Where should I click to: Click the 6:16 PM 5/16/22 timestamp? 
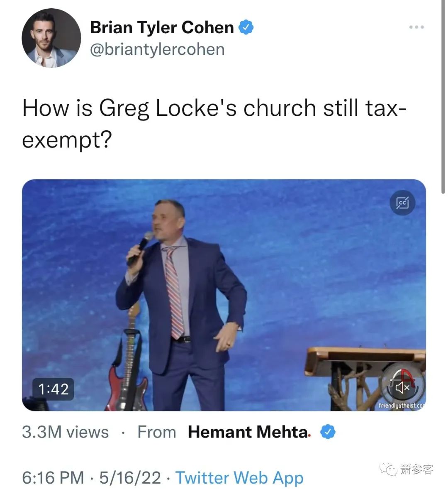(x=91, y=477)
